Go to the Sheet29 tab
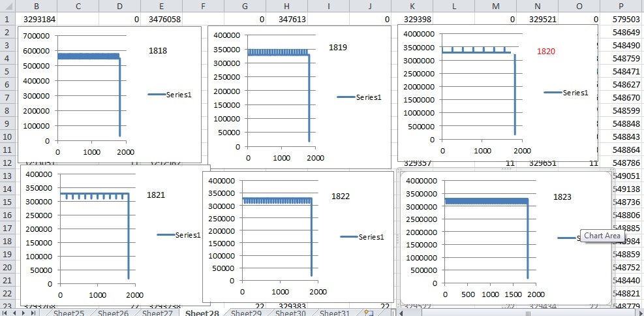 [247, 313]
